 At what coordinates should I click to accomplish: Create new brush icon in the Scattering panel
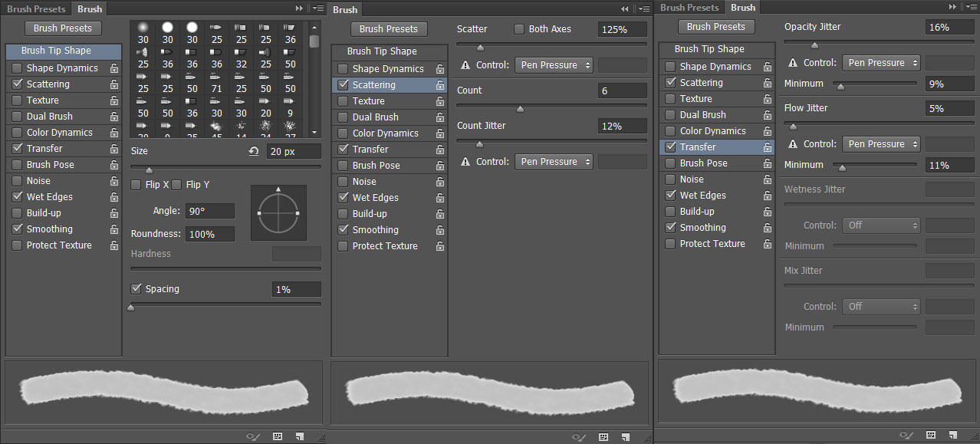pyautogui.click(x=625, y=437)
